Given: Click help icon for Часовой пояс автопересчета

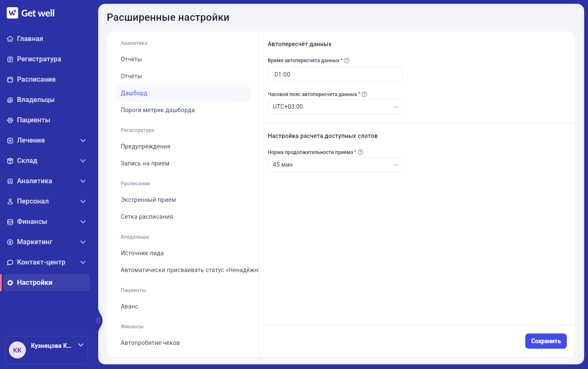Looking at the screenshot, I should pyautogui.click(x=364, y=94).
